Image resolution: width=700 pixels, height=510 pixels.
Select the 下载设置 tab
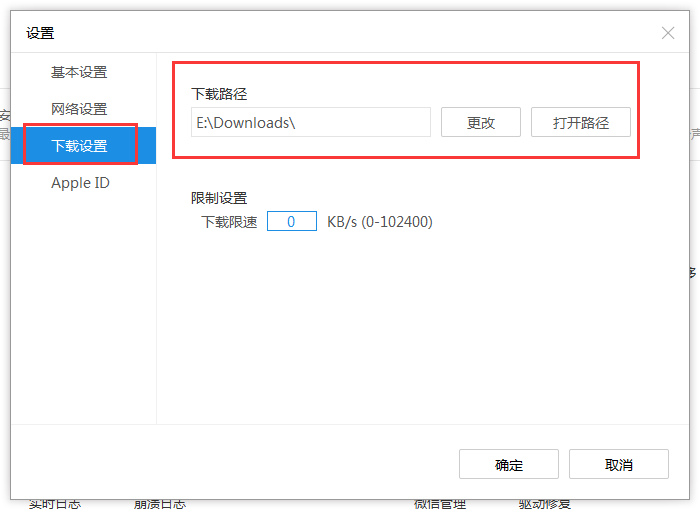click(x=79, y=146)
